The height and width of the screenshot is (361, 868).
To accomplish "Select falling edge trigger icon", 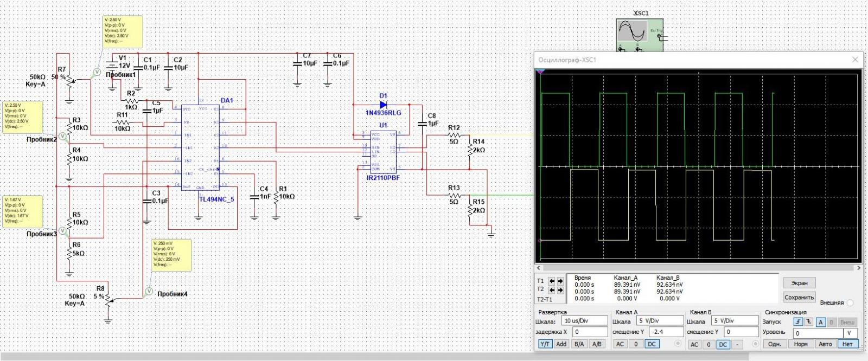I will tap(808, 322).
